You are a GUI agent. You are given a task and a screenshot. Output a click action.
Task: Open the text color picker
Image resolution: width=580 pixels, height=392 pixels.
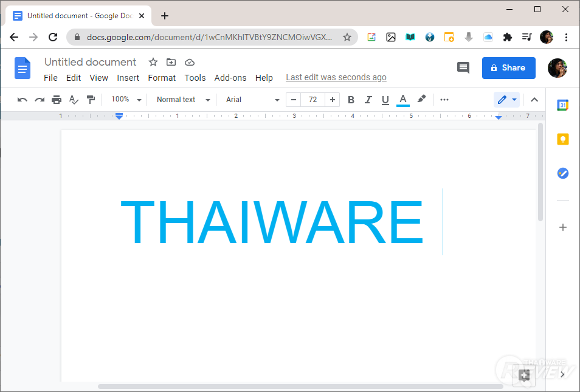403,100
